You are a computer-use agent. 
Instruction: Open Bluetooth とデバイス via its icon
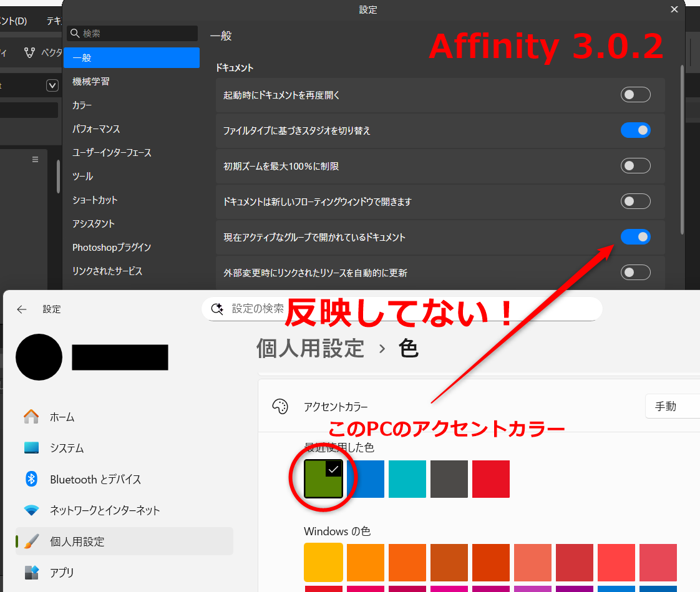tap(31, 479)
